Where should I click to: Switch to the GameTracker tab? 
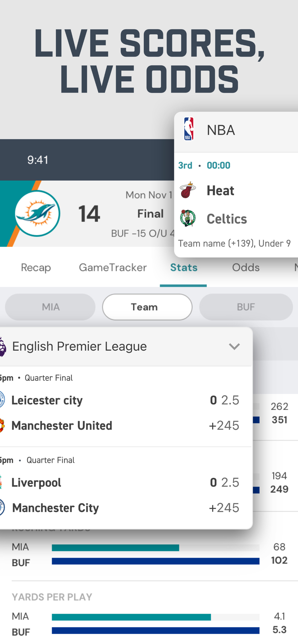[113, 268]
